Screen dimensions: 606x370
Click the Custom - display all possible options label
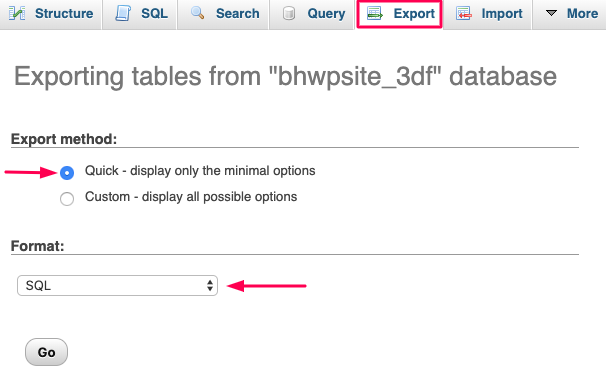click(x=191, y=197)
